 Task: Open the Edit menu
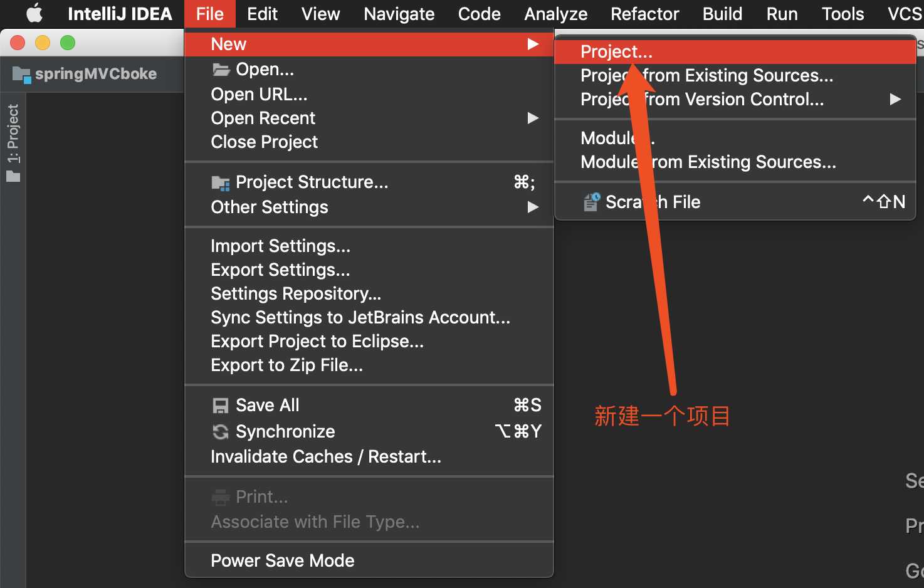tap(262, 14)
